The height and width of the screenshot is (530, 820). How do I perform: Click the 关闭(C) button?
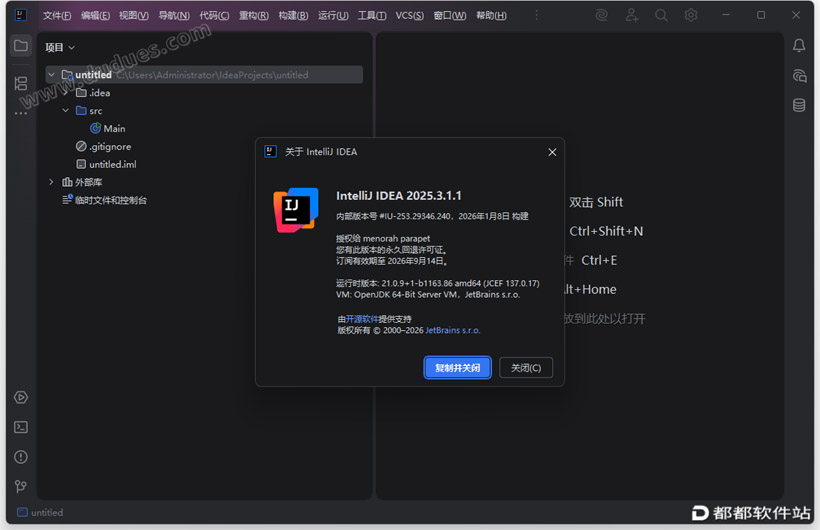526,368
